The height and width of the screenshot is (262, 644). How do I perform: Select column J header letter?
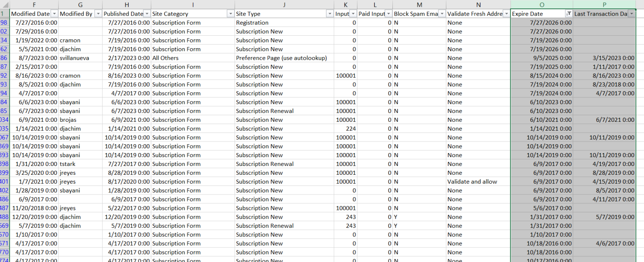[284, 5]
